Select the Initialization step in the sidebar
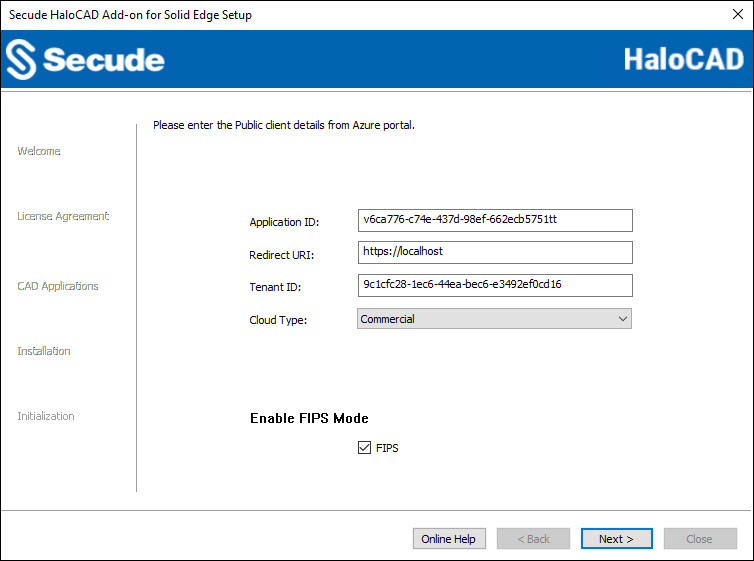Image resolution: width=754 pixels, height=561 pixels. click(x=46, y=416)
